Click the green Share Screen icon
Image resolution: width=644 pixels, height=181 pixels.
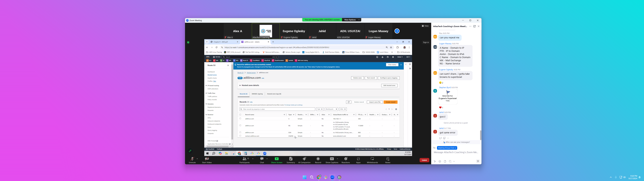coord(276,159)
